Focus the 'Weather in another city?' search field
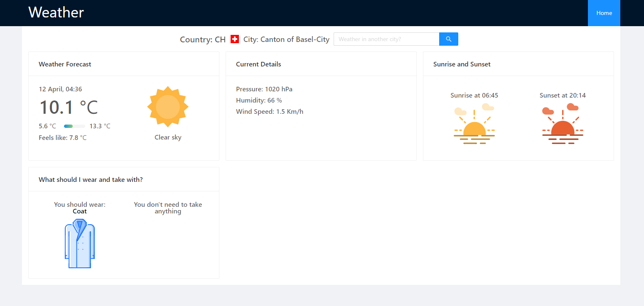The width and height of the screenshot is (644, 306). coord(386,39)
